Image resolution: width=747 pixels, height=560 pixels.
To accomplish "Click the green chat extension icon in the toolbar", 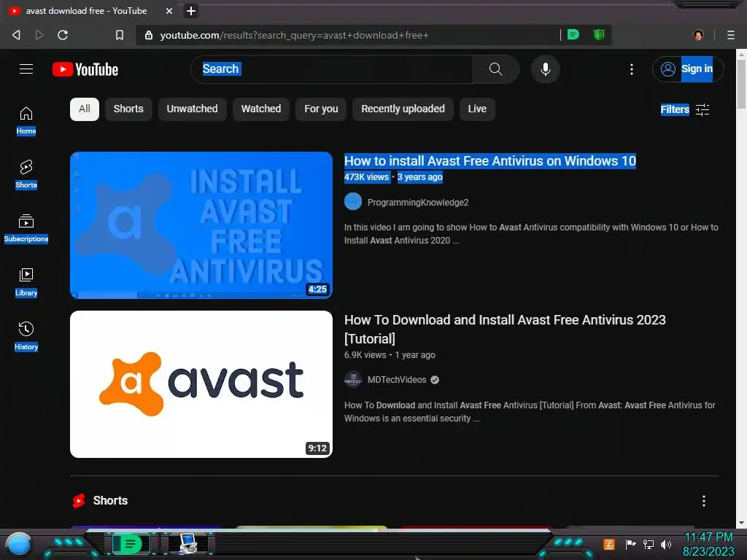I will (x=573, y=35).
